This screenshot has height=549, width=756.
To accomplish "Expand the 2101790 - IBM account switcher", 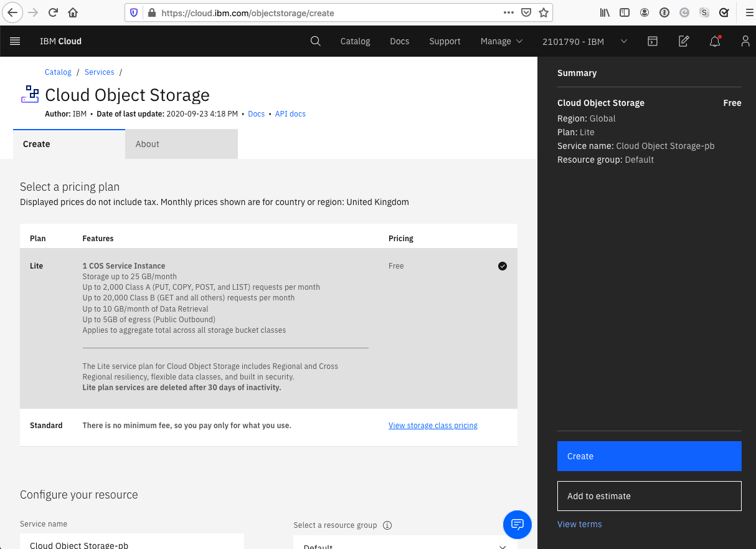I will pos(585,41).
